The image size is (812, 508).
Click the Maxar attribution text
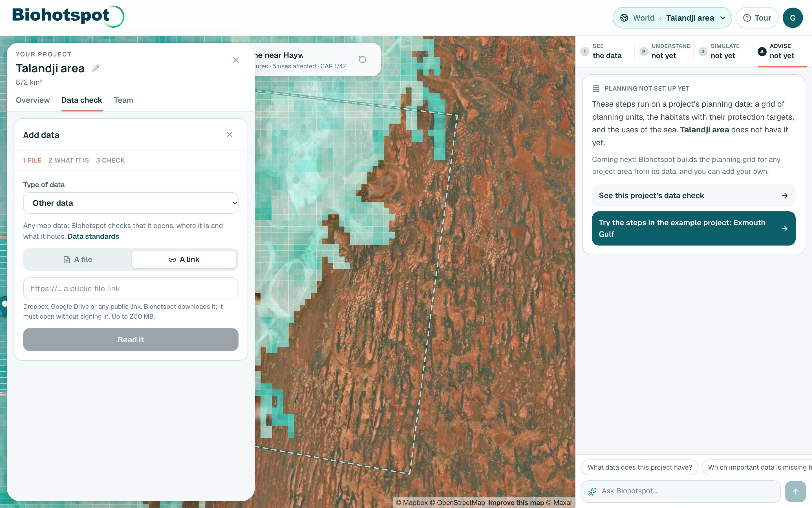[559, 503]
